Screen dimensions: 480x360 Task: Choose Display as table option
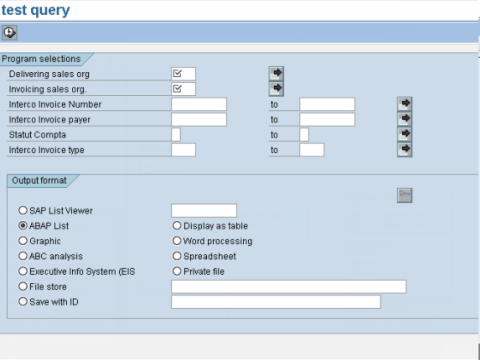click(x=177, y=226)
